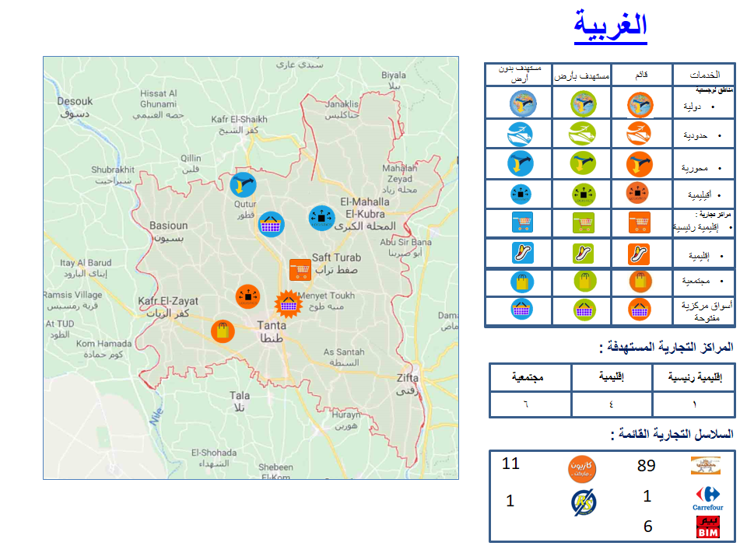The width and height of the screenshot is (747, 560).
Task: Select orange logistics marker northwest of Tanta on map
Action: tap(247, 296)
